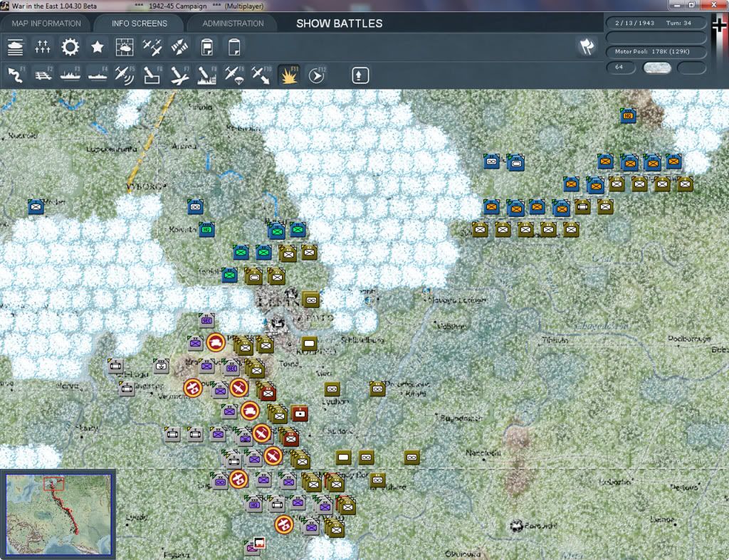Open the weather map grid icon
Viewport: 729px width, 560px height.
pyautogui.click(x=124, y=47)
